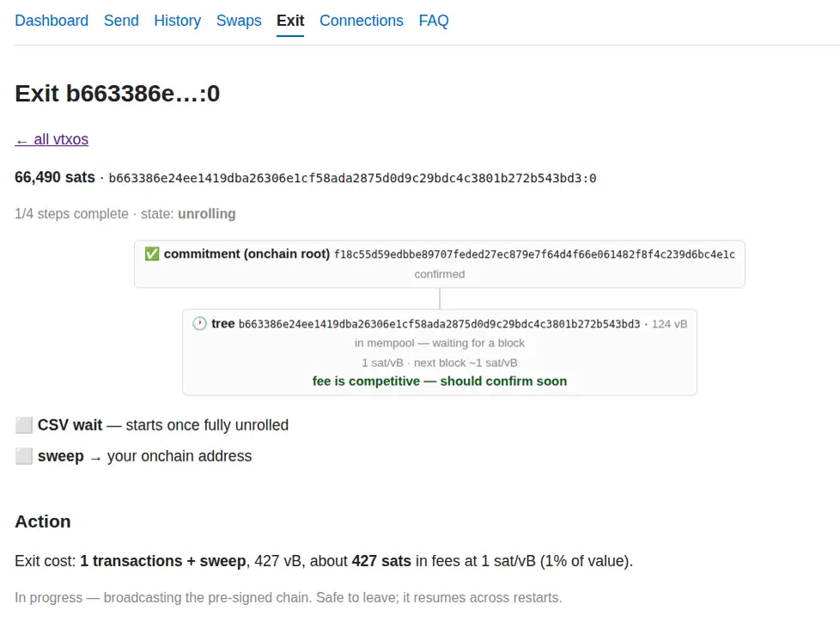This screenshot has width=840, height=641.
Task: Click the green checkmark icon on commitment
Action: pyautogui.click(x=152, y=253)
